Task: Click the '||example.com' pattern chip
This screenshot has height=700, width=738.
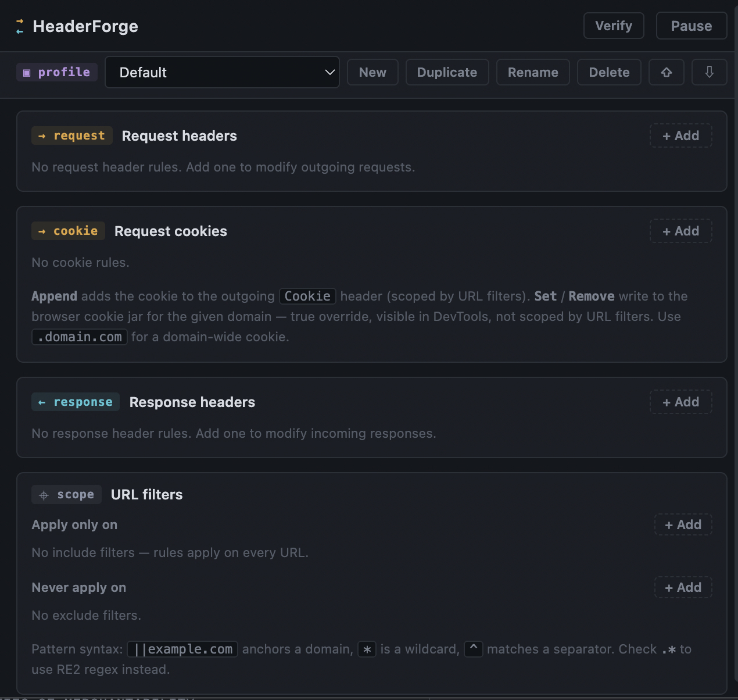Action: (x=182, y=649)
